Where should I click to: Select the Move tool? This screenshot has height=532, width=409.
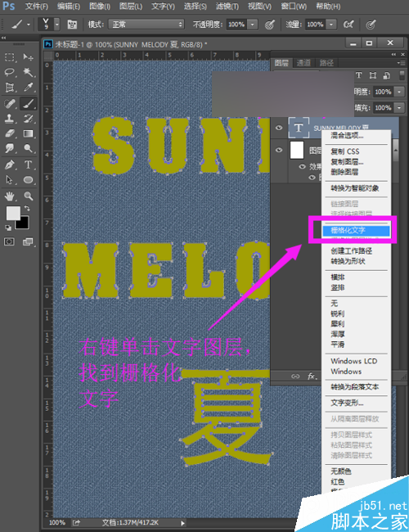(x=28, y=57)
